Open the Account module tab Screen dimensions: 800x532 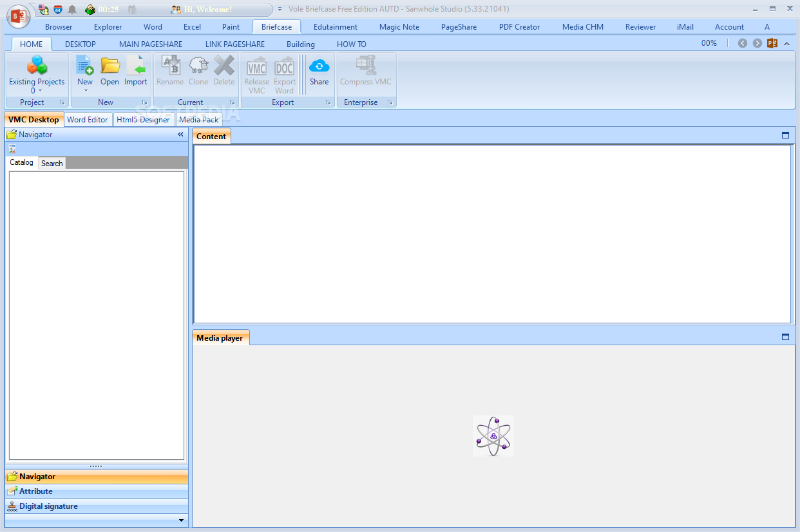[x=729, y=27]
